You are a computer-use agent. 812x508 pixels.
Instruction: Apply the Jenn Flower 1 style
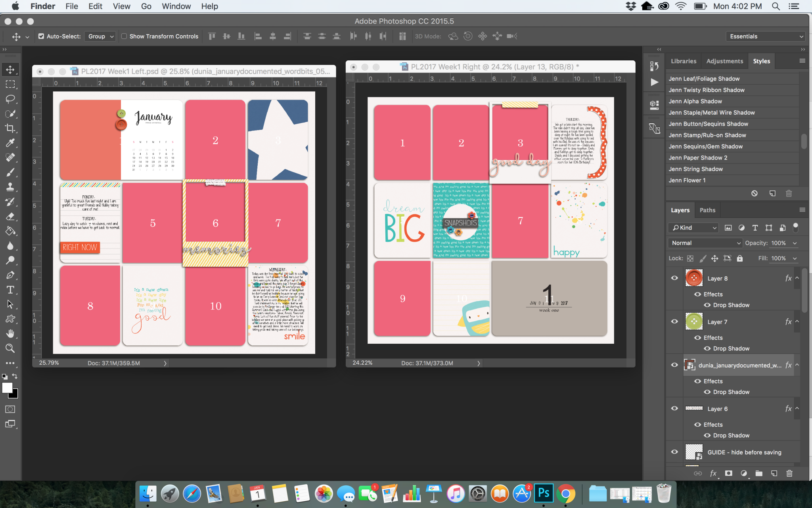tap(688, 180)
